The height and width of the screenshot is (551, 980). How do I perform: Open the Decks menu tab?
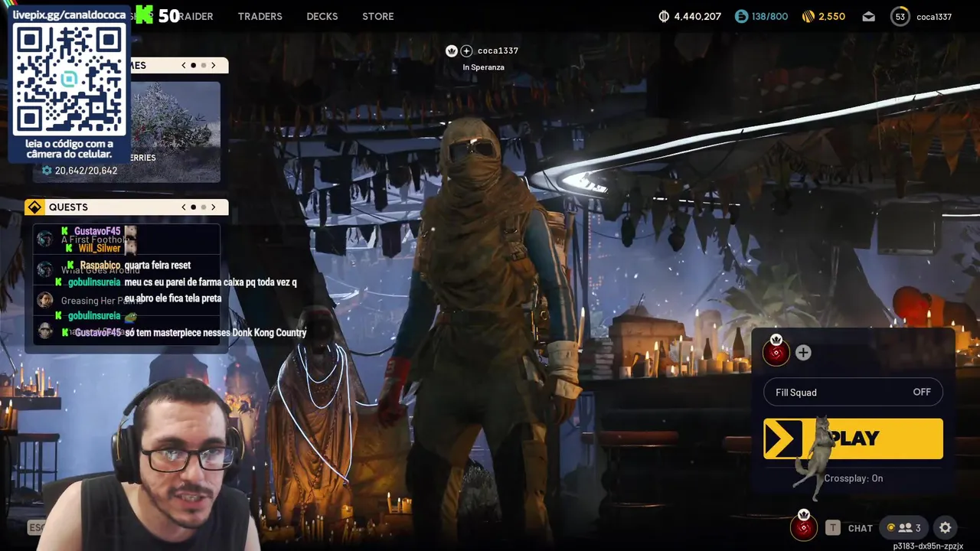click(x=322, y=16)
